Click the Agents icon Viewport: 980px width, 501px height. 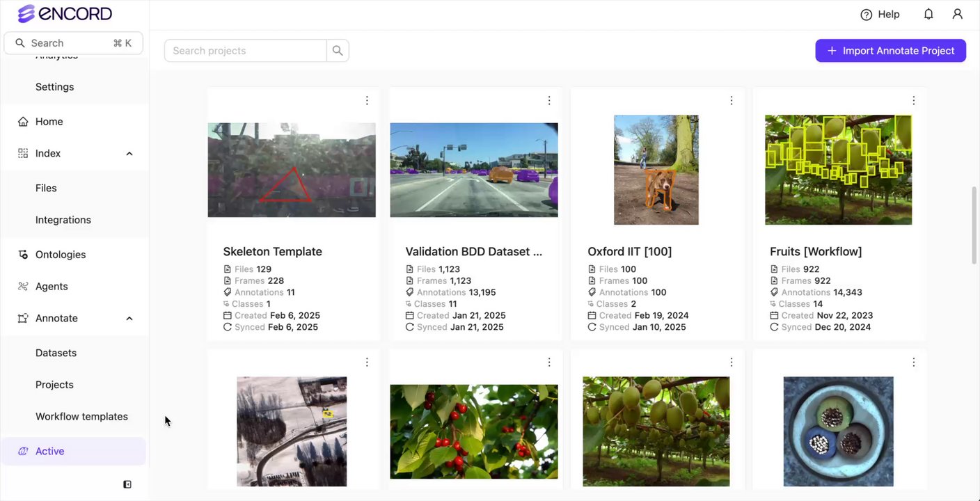(x=23, y=286)
